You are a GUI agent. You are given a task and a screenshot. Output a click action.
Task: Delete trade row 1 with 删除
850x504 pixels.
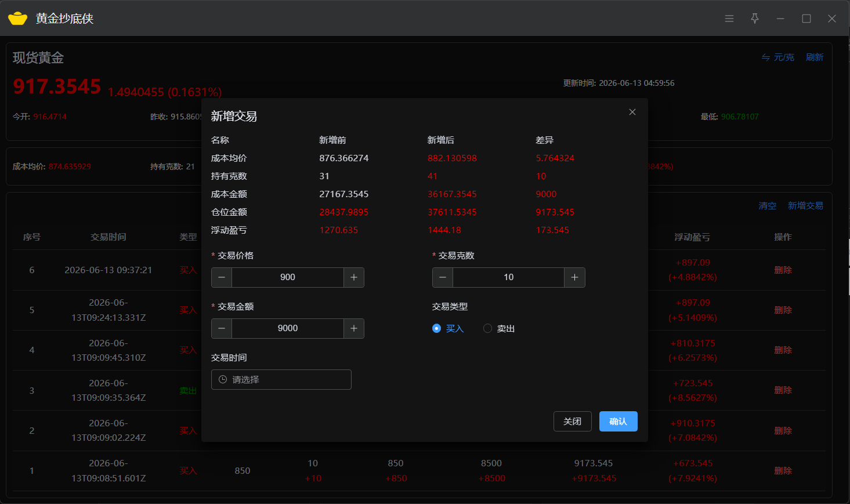point(783,470)
